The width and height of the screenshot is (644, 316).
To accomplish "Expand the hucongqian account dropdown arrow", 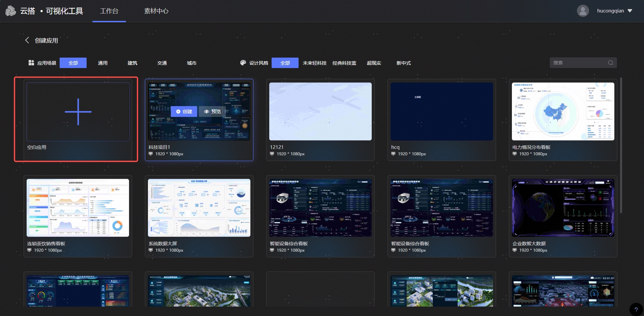I will [x=630, y=11].
